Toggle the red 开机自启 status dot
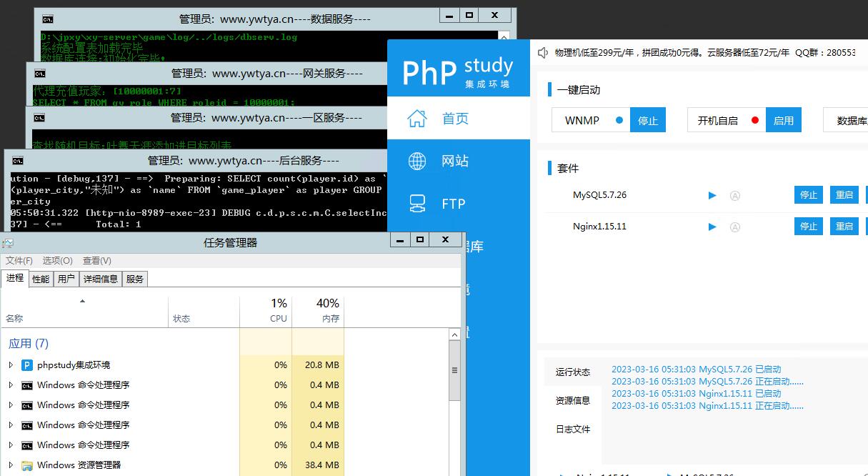This screenshot has height=476, width=868. [755, 121]
